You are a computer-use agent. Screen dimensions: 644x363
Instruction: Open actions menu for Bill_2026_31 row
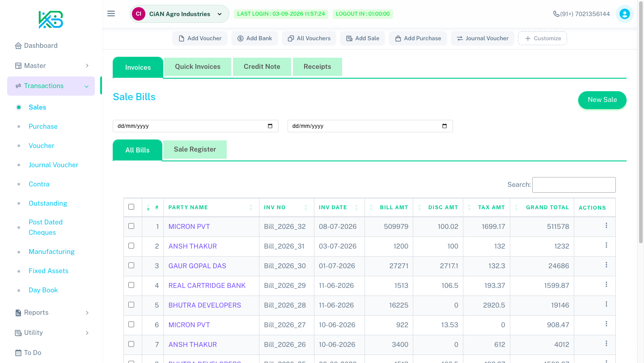coord(606,245)
